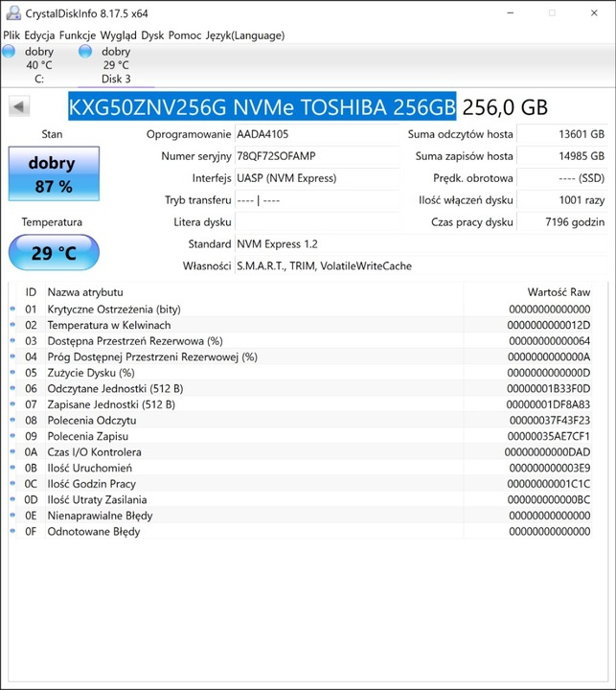This screenshot has height=690, width=616.
Task: Click raw value 000000000000BC
Action: (x=549, y=499)
